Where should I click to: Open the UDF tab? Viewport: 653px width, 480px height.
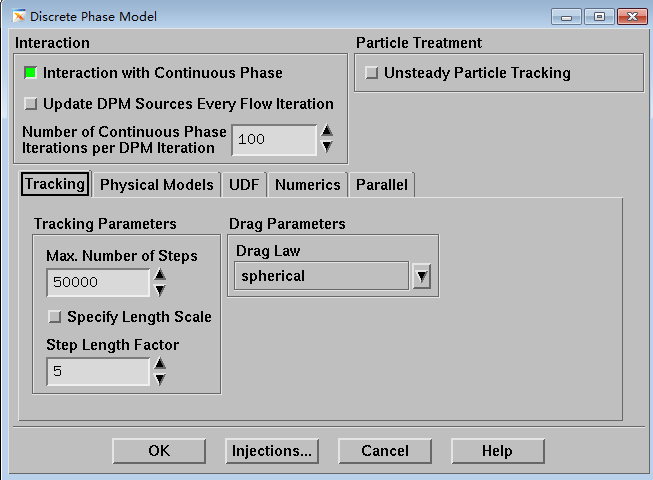[243, 184]
